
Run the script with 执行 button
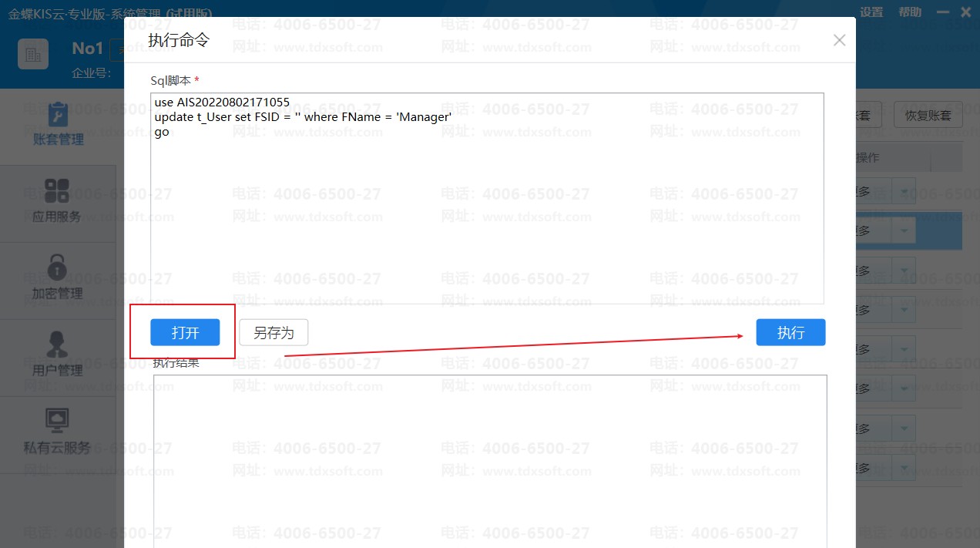(790, 333)
